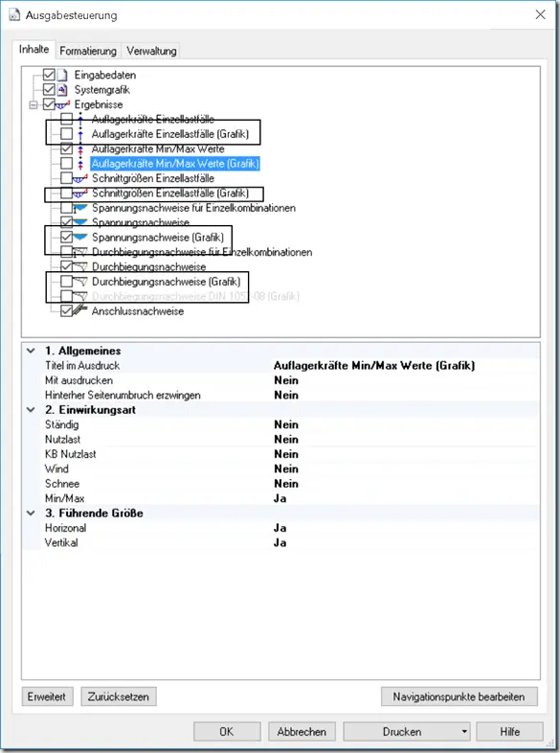Select the Mit ausdrucken Nein value

[405, 380]
